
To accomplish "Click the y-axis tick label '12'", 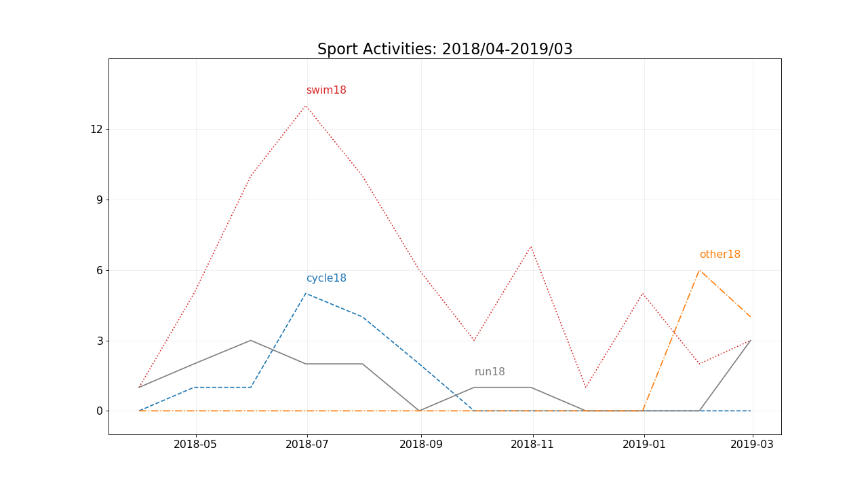I will click(x=97, y=129).
